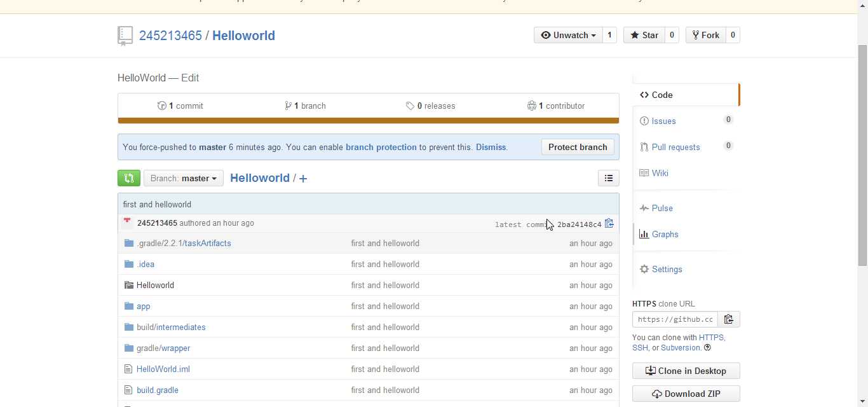View the 1 contributor page

click(556, 106)
